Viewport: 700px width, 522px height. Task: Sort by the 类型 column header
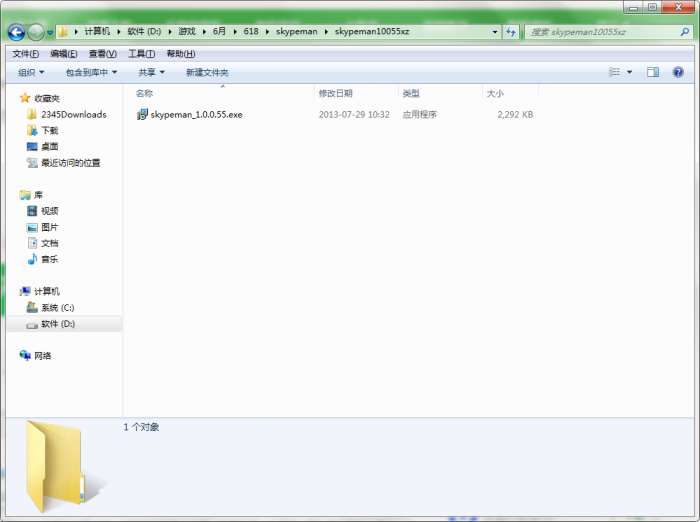(x=411, y=93)
